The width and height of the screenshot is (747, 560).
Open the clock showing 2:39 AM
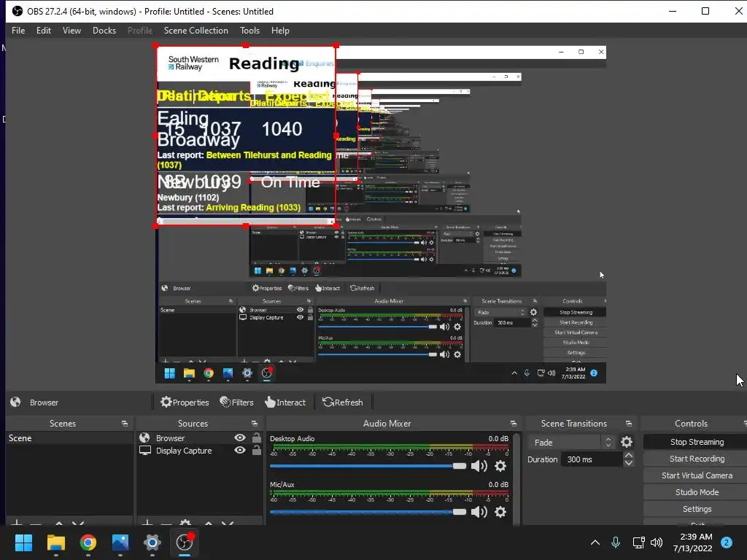(x=693, y=542)
